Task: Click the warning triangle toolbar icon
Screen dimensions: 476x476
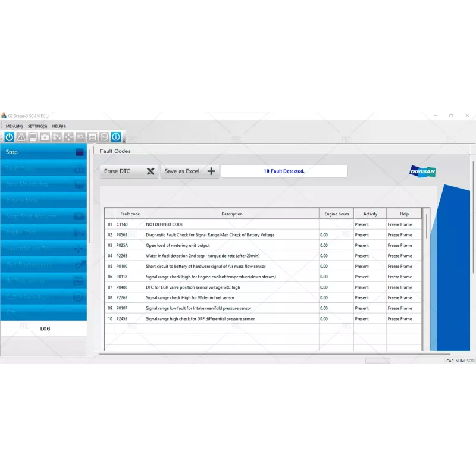Action: point(21,137)
